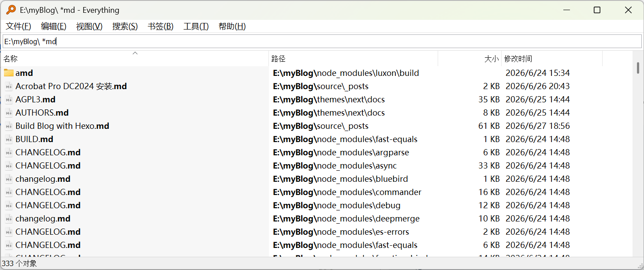The width and height of the screenshot is (644, 270).
Task: Click the icon of changelog.md in bluebird row
Action: 9,179
